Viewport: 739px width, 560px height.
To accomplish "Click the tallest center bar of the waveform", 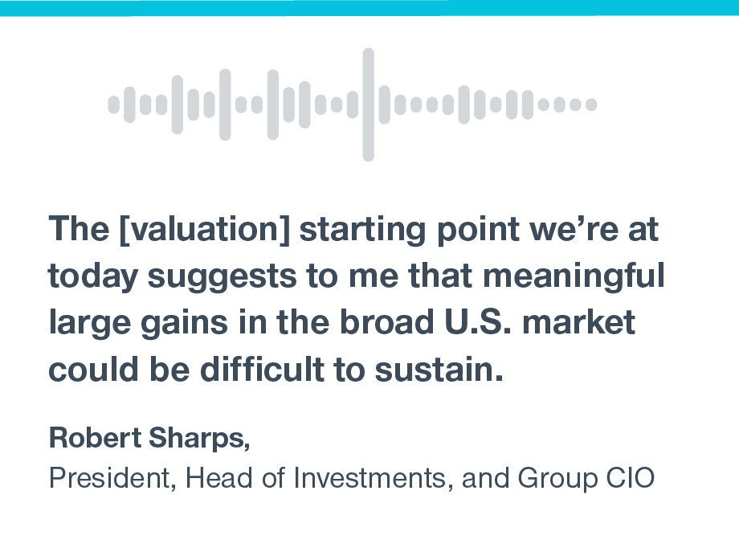I will click(x=368, y=104).
